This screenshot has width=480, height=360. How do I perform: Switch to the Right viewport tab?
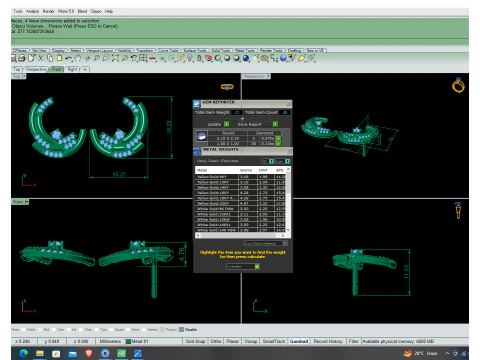(72, 69)
